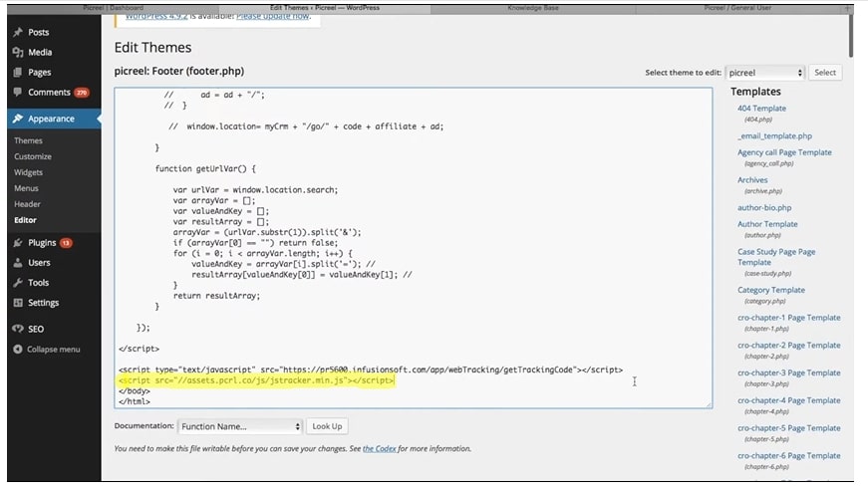The width and height of the screenshot is (868, 493).
Task: Click inside the footer.php code editor
Action: tap(414, 248)
